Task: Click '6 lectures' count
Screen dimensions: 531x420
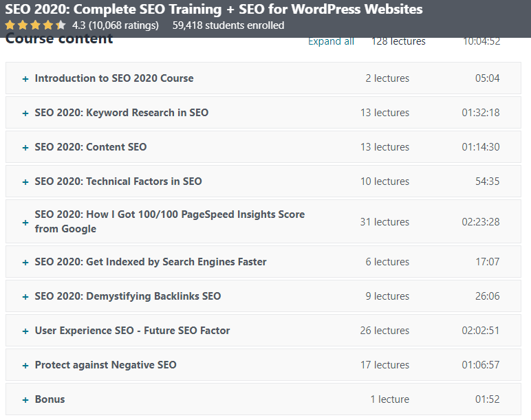Action: click(387, 262)
